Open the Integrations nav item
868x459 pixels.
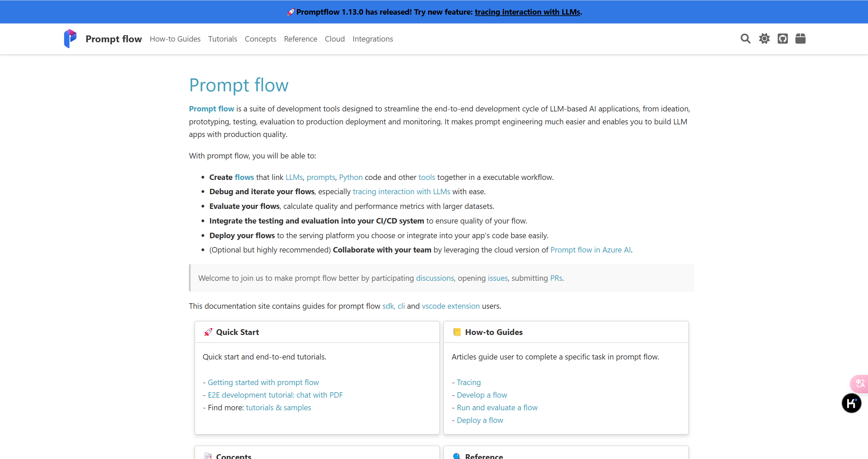tap(373, 39)
